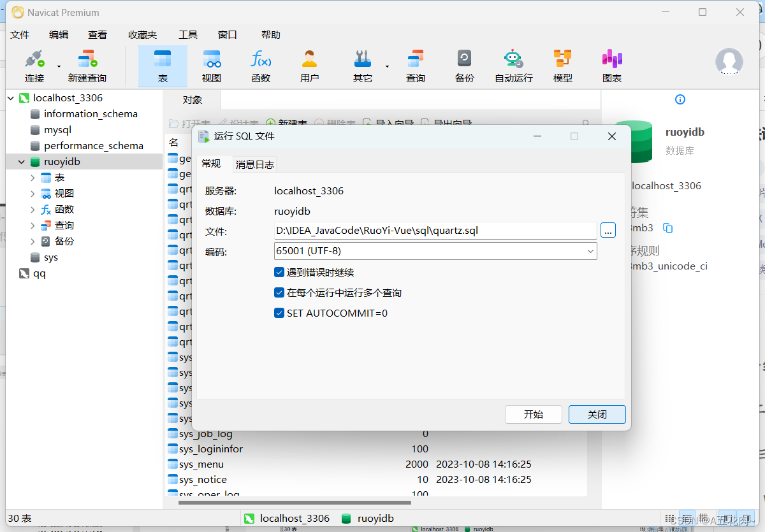Open 自动运行 (Automation) from the toolbar

point(513,64)
